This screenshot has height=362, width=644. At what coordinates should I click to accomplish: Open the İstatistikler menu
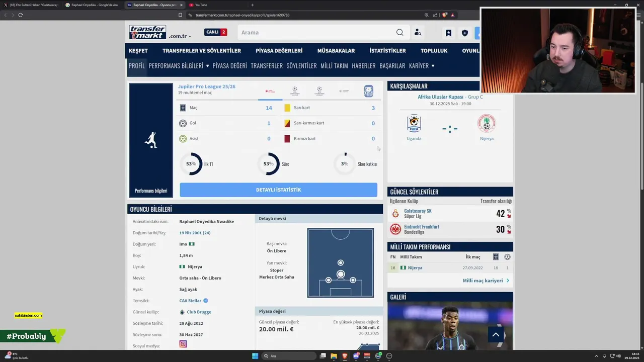[387, 51]
